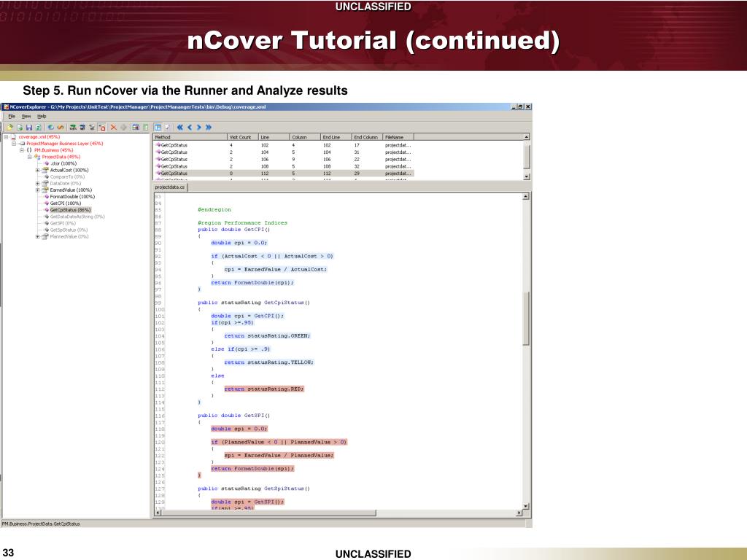
Task: Select FormatDouble (100%) tree node
Action: [x=72, y=197]
